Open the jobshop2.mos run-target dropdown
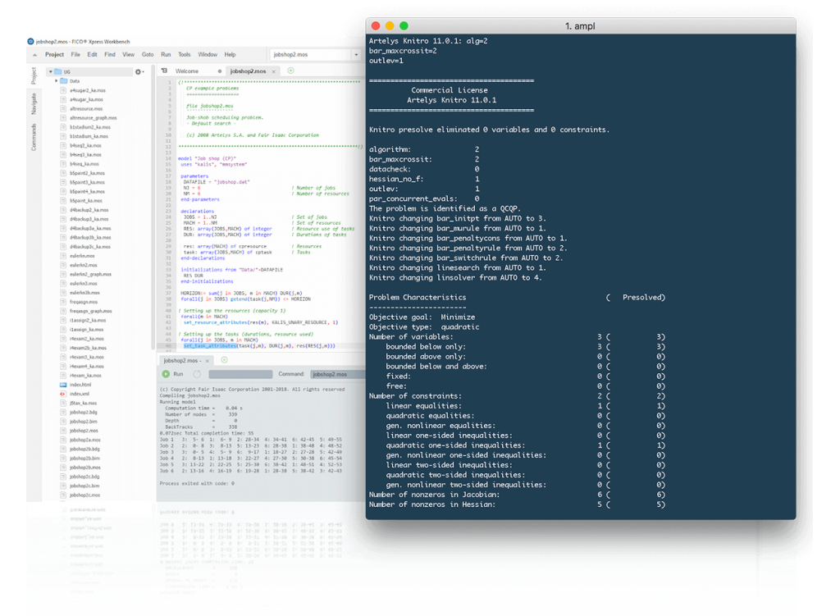The image size is (840, 616). (x=355, y=54)
